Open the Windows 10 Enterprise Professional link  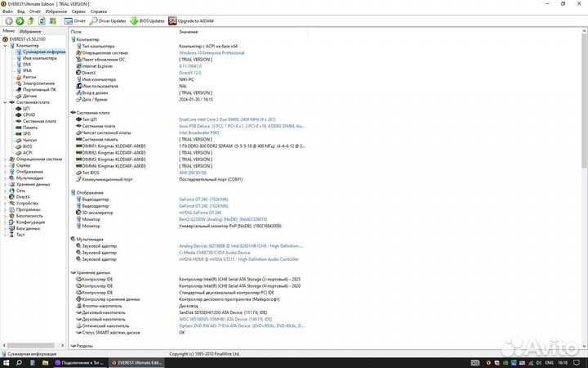(212, 53)
